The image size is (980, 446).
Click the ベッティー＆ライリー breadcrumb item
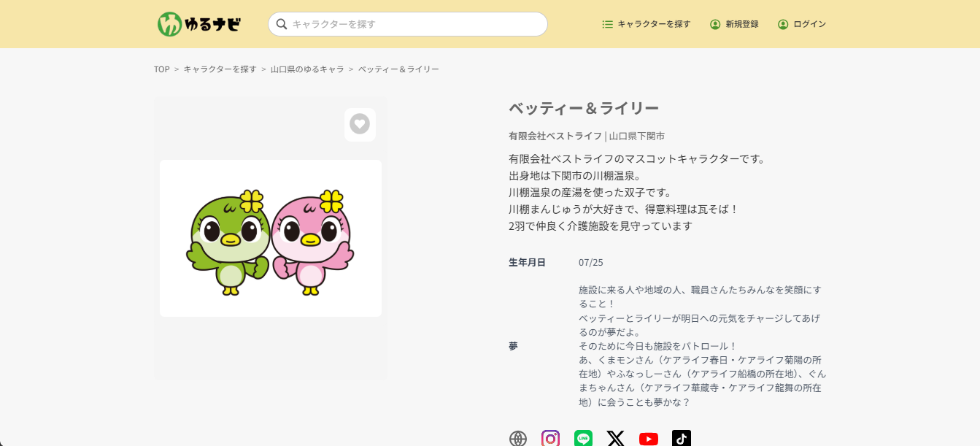398,69
